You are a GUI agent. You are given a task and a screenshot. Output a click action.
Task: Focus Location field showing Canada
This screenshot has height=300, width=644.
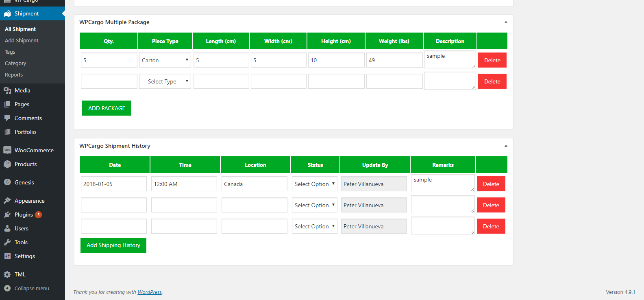tap(255, 184)
